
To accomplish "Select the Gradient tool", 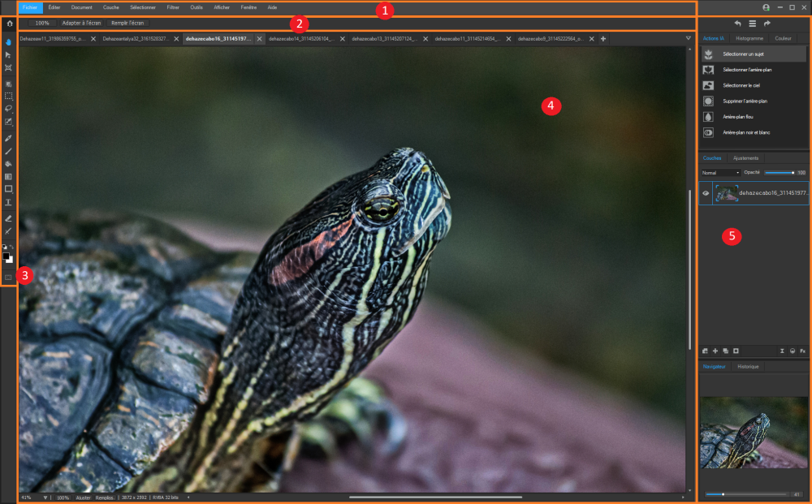I will coord(8,176).
